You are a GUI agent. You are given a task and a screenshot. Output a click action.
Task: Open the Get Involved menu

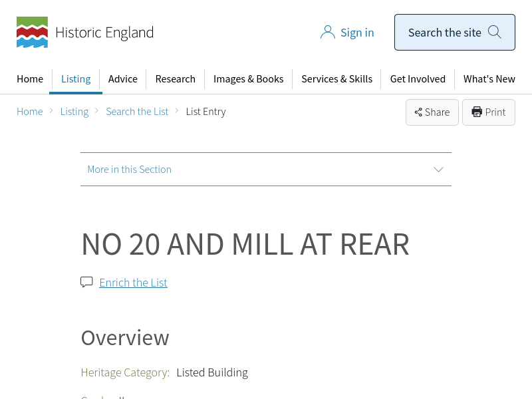pos(418,78)
